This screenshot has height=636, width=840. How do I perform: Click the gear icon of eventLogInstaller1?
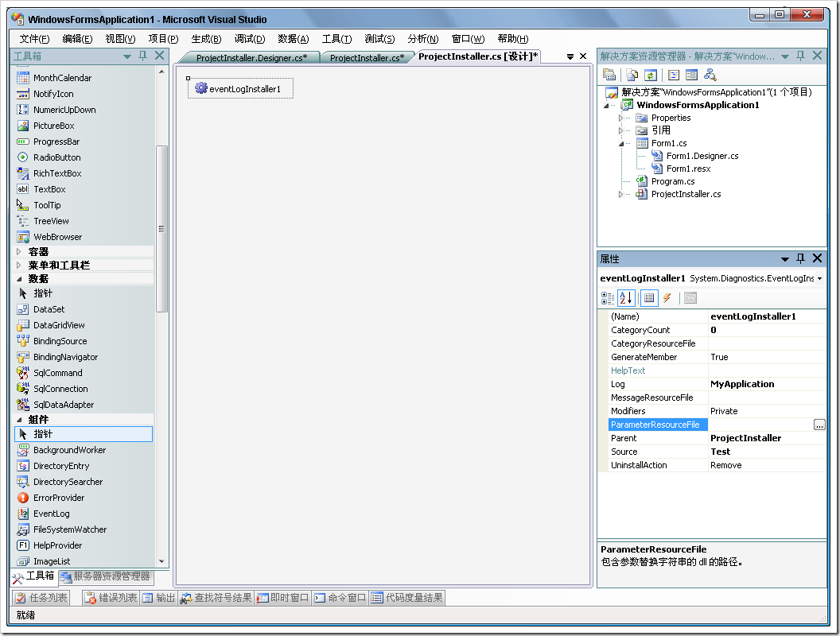tap(201, 88)
